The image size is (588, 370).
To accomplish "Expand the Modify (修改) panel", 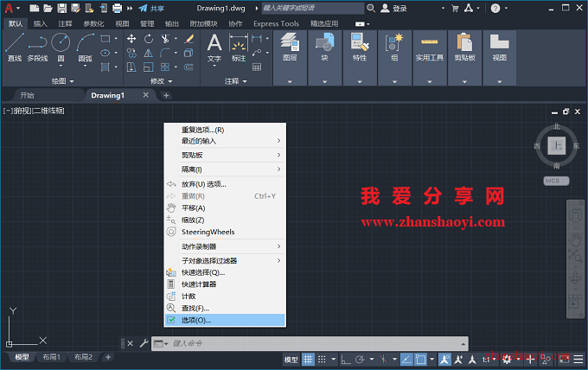I will [x=161, y=81].
